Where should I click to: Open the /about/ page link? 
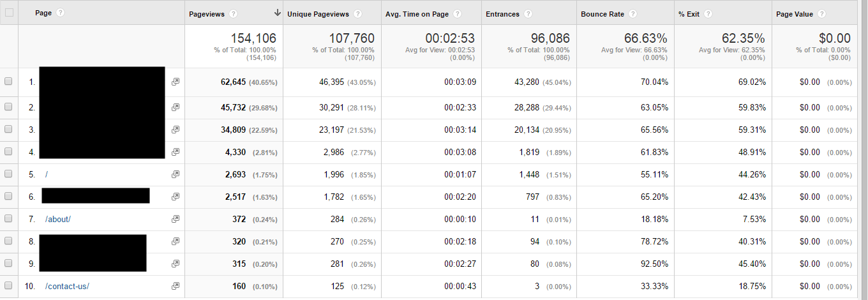tap(58, 219)
